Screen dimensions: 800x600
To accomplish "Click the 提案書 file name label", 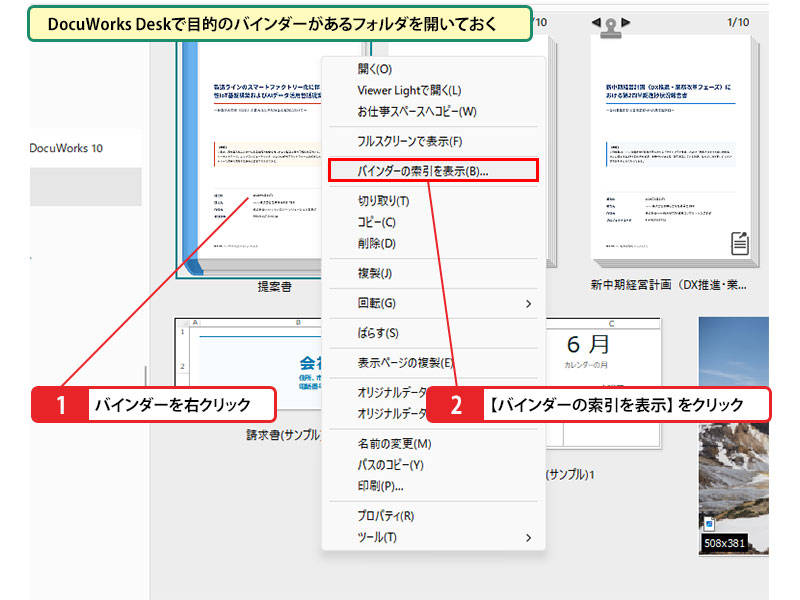I will pyautogui.click(x=274, y=287).
